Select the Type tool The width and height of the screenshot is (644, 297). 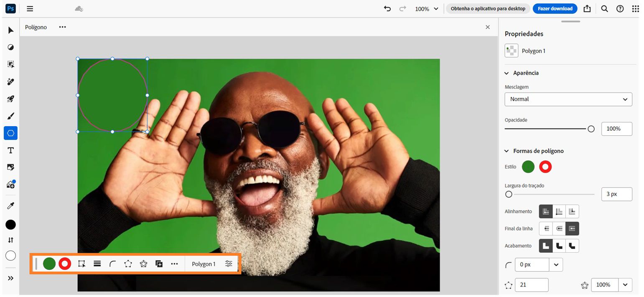coord(10,150)
